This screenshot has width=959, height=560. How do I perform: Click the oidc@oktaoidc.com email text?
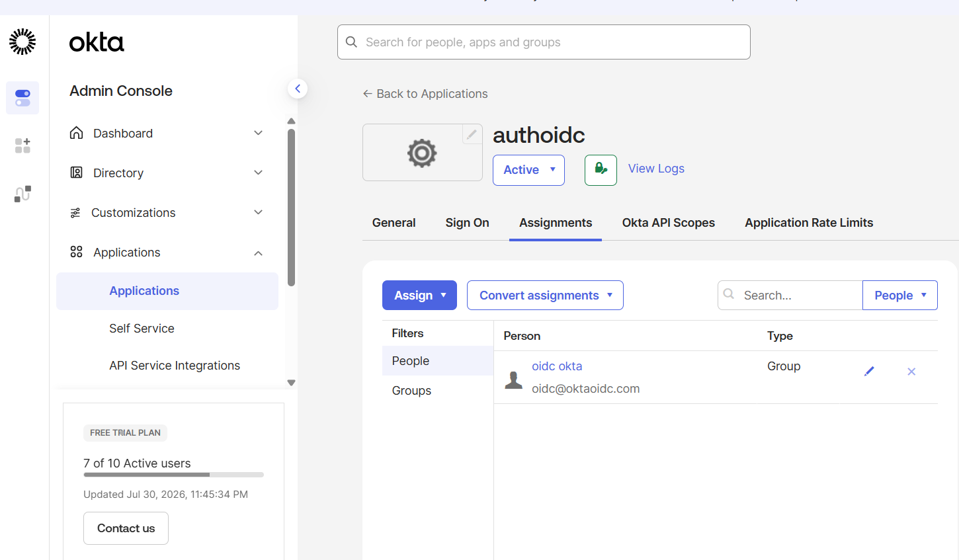pyautogui.click(x=585, y=389)
